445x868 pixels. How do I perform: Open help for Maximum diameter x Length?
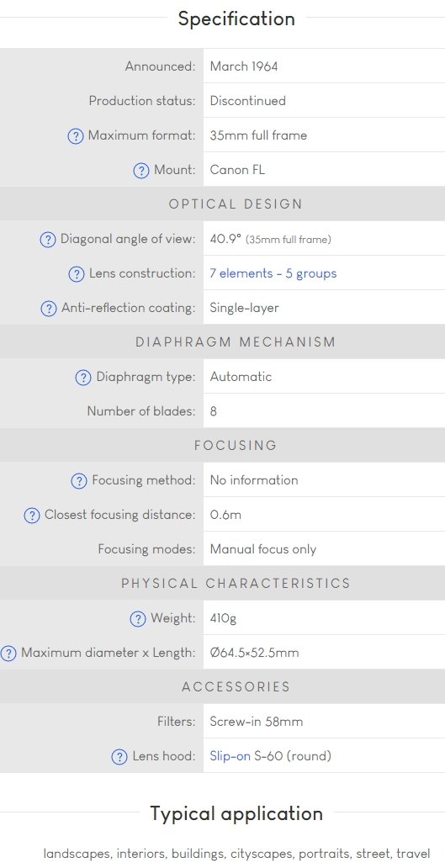tap(8, 654)
